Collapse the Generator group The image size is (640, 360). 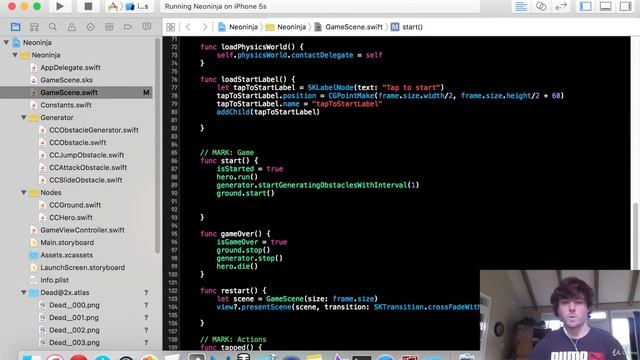[24, 118]
